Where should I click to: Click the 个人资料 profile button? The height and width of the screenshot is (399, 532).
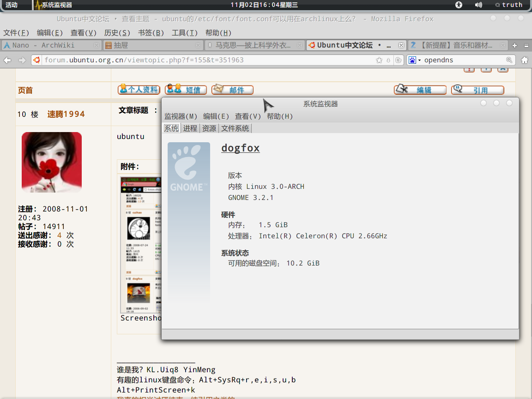[139, 90]
